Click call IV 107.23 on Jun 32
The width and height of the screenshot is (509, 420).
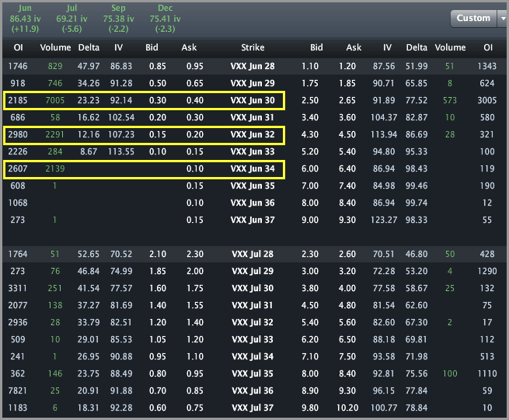coord(121,134)
